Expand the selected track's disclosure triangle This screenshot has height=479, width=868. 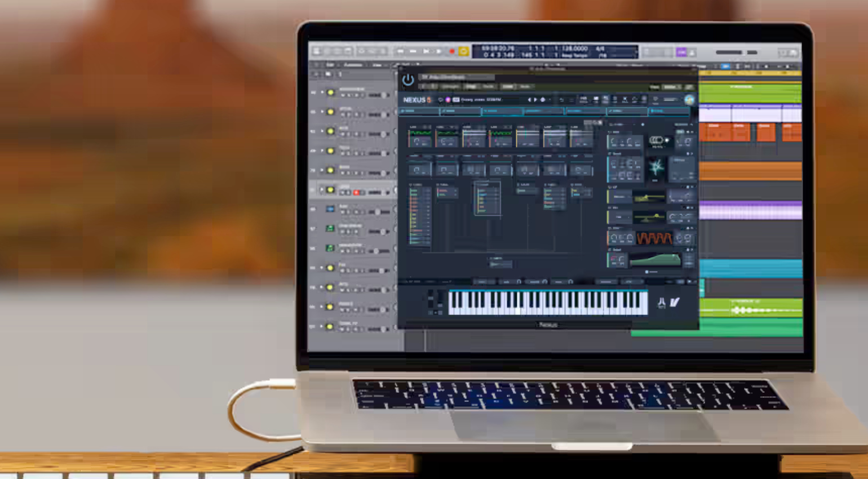coord(322,190)
